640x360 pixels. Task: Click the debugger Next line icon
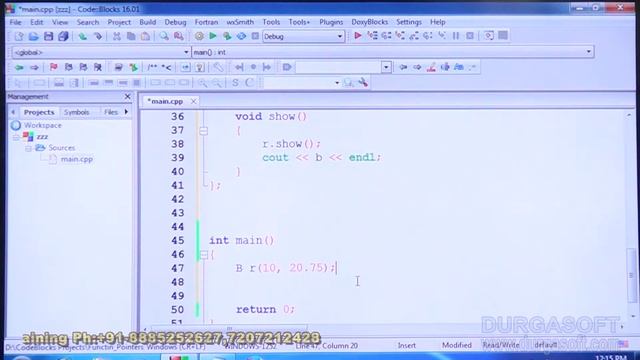coord(386,36)
